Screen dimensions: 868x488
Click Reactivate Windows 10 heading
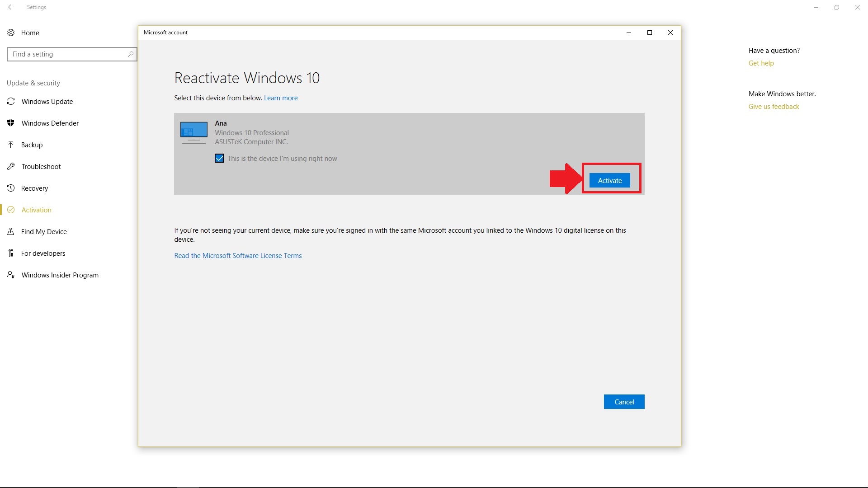247,78
